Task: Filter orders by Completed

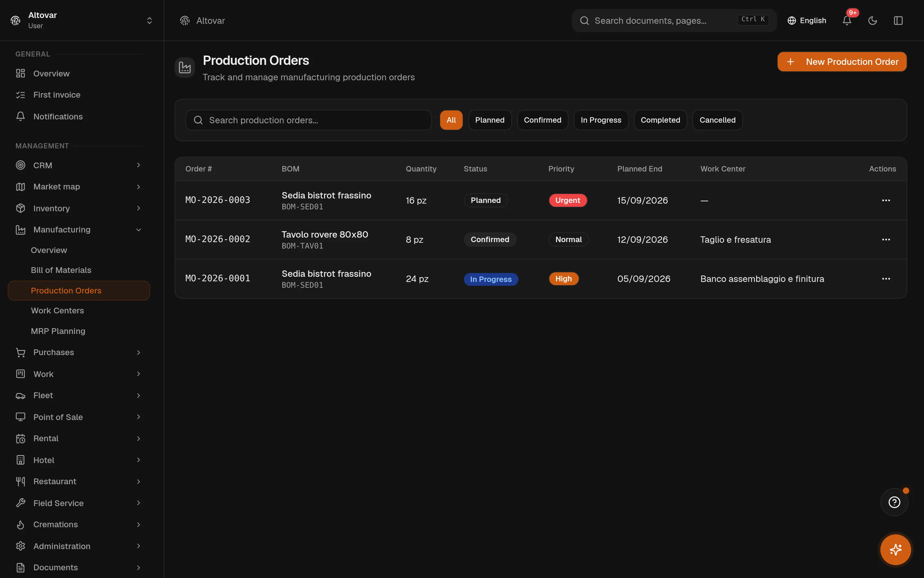Action: [660, 120]
